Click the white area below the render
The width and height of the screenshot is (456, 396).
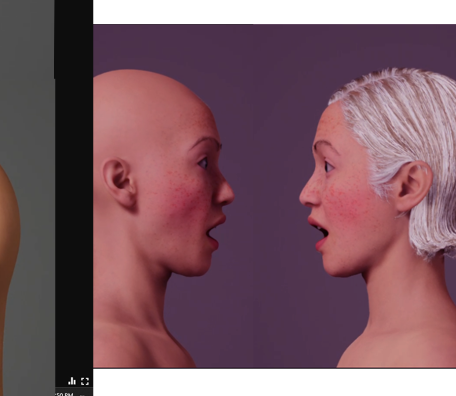tap(274, 382)
